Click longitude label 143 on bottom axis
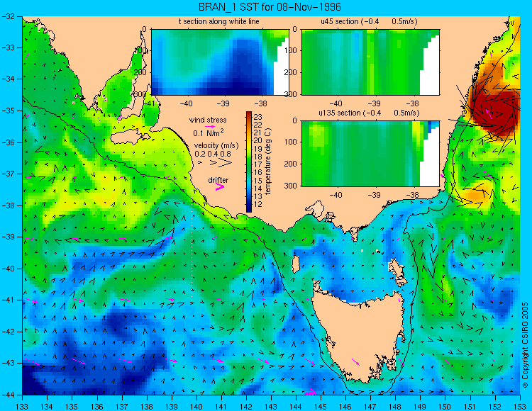The width and height of the screenshot is (532, 411). [x=271, y=406]
